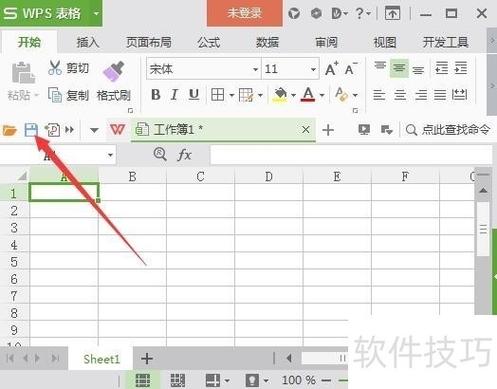Select row 5 header

click(x=14, y=262)
